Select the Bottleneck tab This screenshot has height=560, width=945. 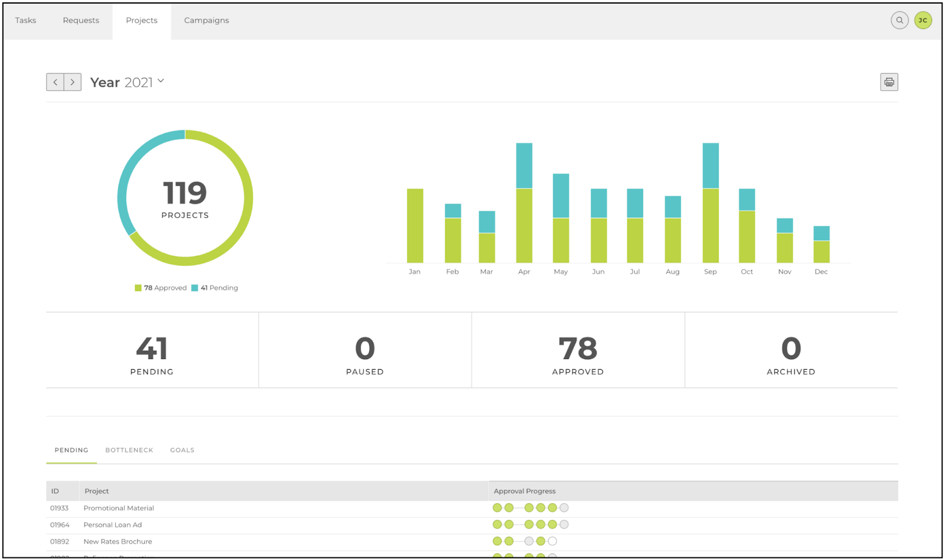(129, 450)
